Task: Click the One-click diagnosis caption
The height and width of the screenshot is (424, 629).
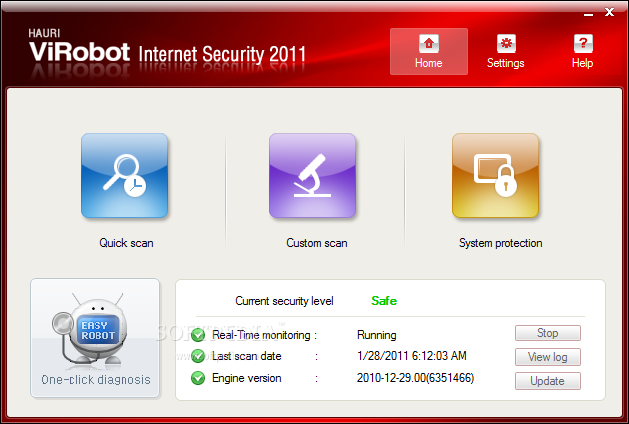Action: pos(96,379)
